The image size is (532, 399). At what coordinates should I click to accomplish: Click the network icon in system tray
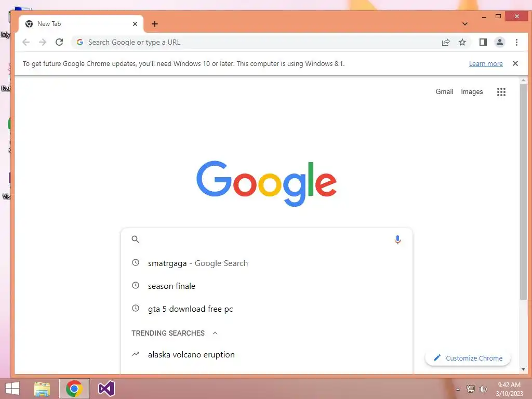(x=470, y=389)
